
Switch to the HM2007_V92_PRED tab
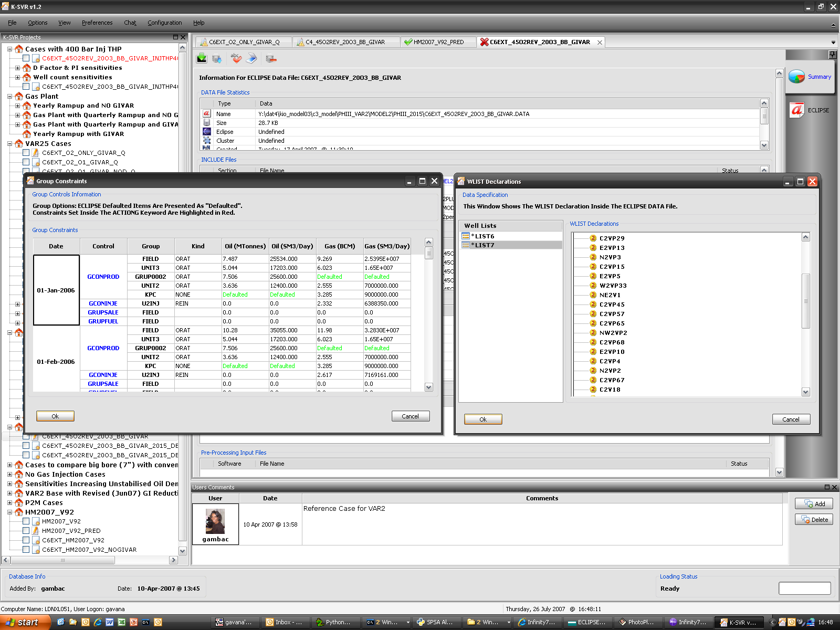[x=438, y=42]
